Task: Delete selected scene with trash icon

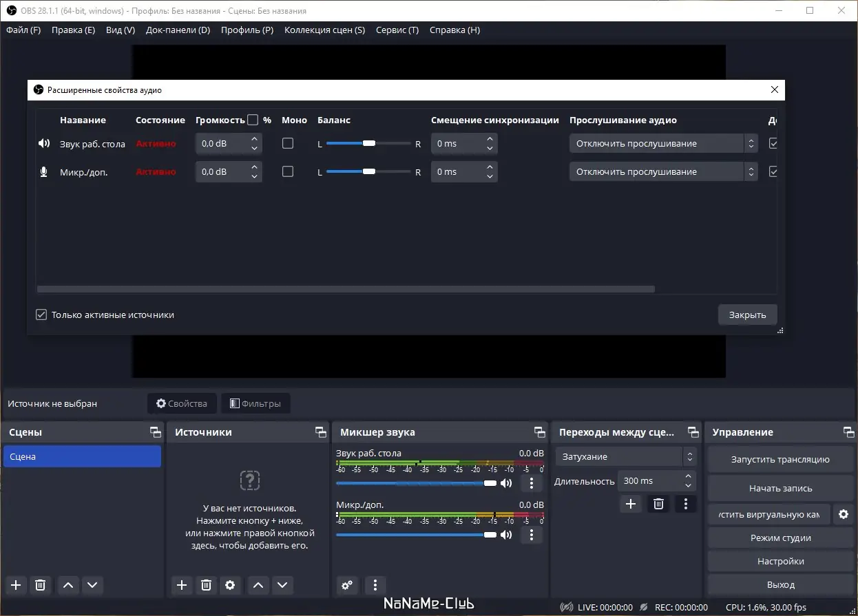Action: pos(41,585)
